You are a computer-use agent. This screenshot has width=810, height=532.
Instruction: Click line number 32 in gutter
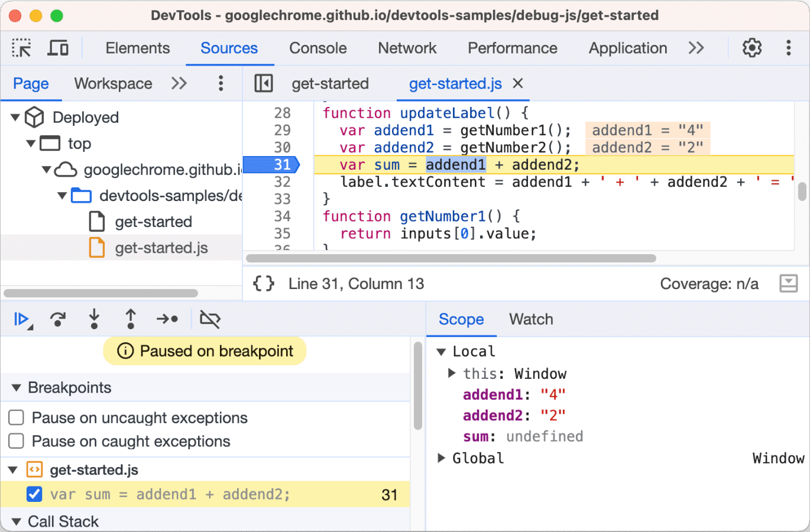283,182
